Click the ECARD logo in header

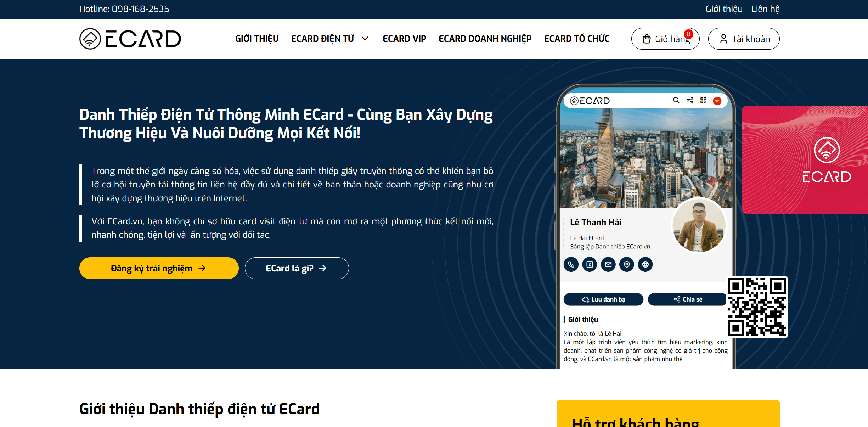(130, 39)
